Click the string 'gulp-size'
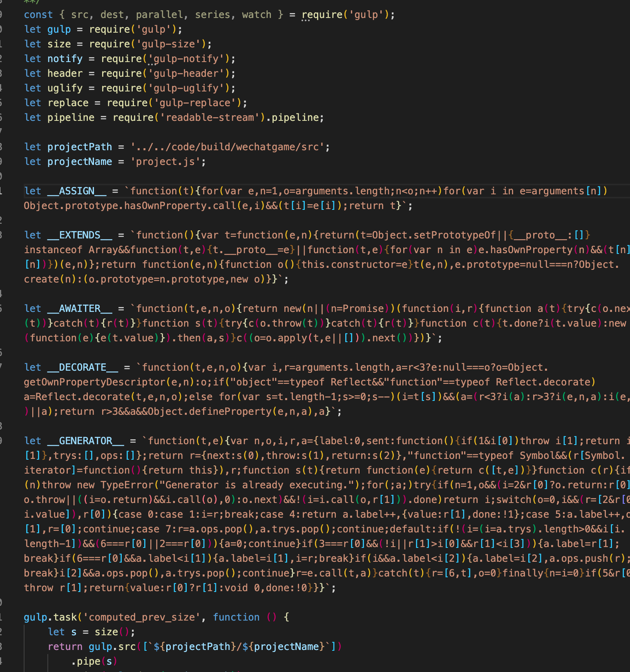 pyautogui.click(x=168, y=44)
